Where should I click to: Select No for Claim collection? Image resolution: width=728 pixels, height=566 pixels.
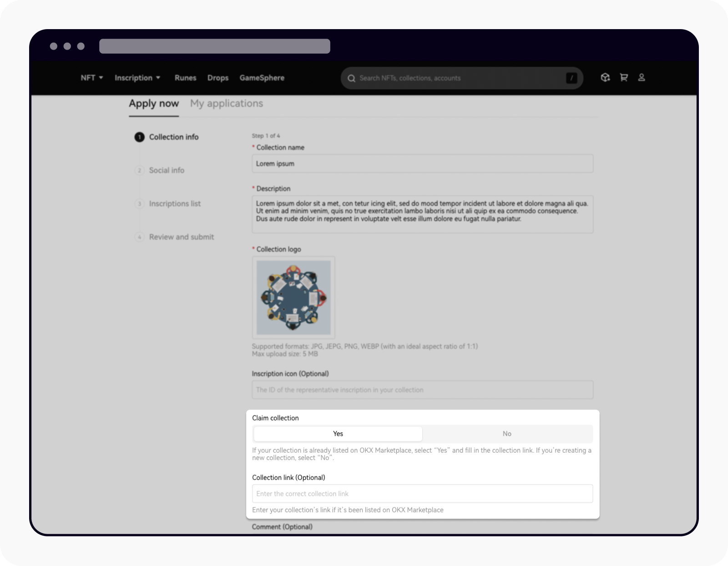coord(507,434)
